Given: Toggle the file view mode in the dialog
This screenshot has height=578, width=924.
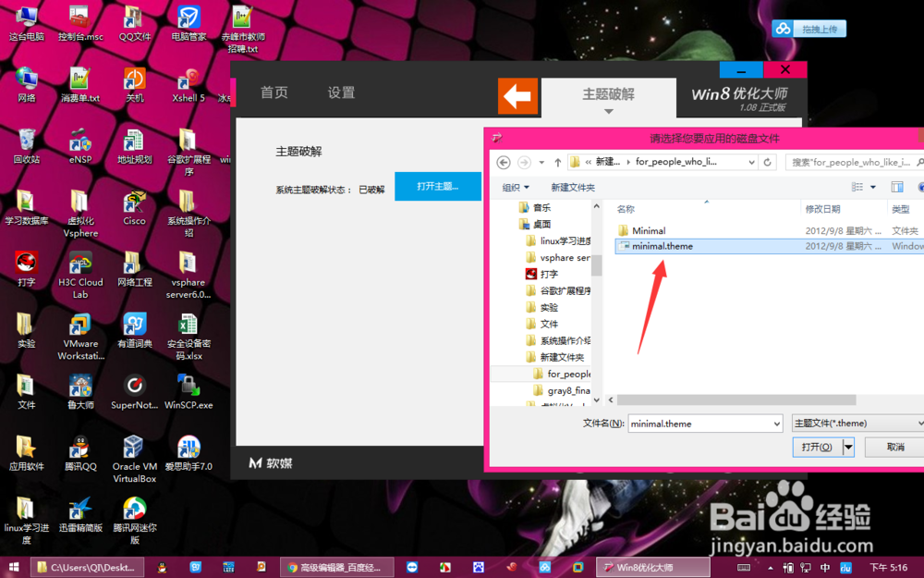Looking at the screenshot, I should click(859, 186).
